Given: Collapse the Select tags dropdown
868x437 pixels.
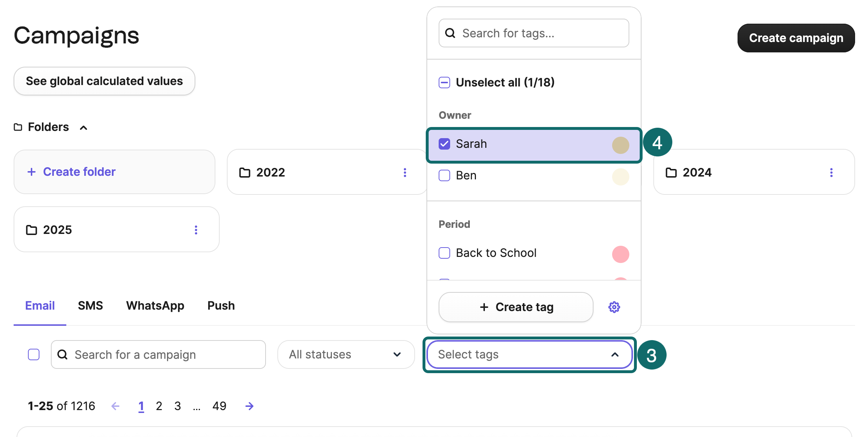Looking at the screenshot, I should (x=615, y=354).
